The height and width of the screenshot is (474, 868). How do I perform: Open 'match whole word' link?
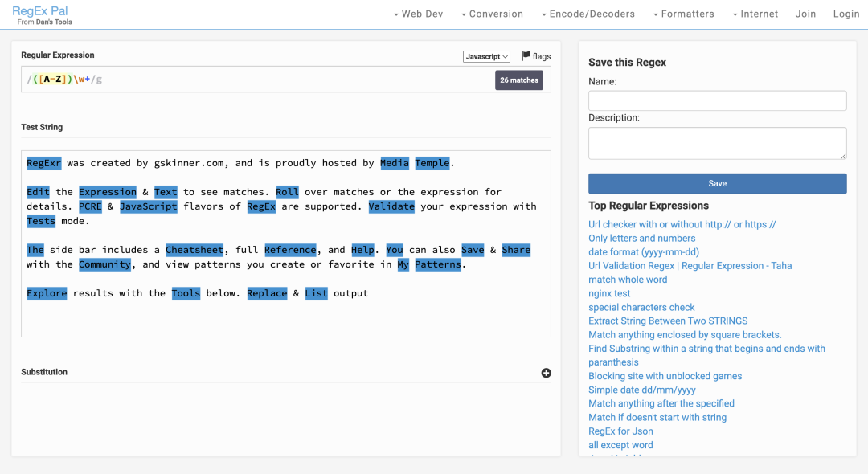click(x=628, y=280)
